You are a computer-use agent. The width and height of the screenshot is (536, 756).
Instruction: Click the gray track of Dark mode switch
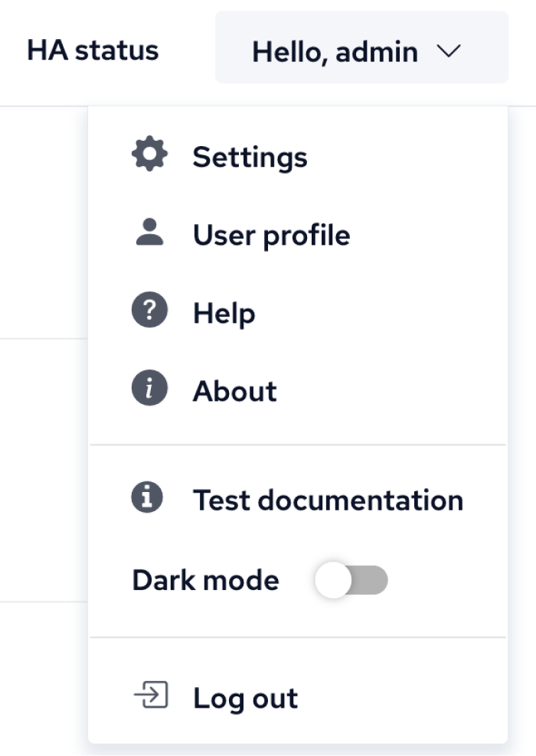tap(371, 581)
